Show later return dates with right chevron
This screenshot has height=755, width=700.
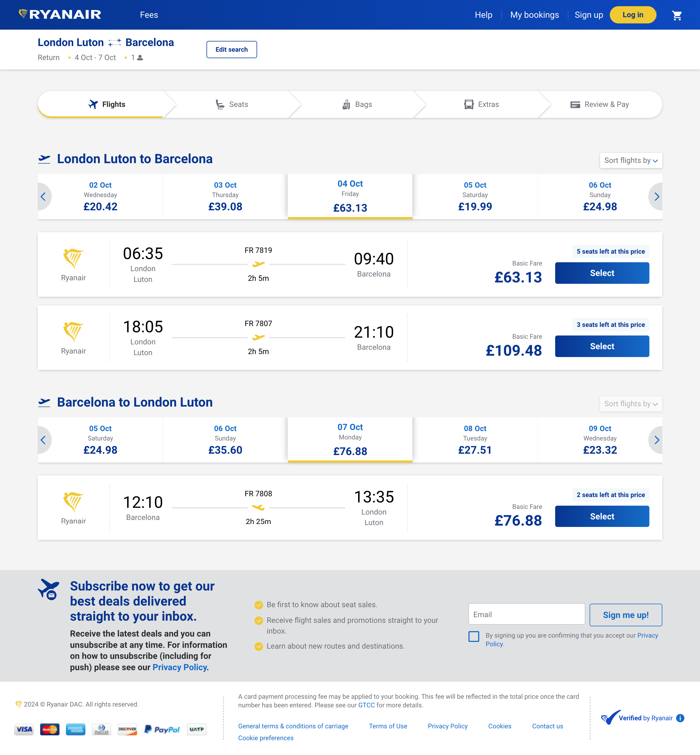pos(657,440)
